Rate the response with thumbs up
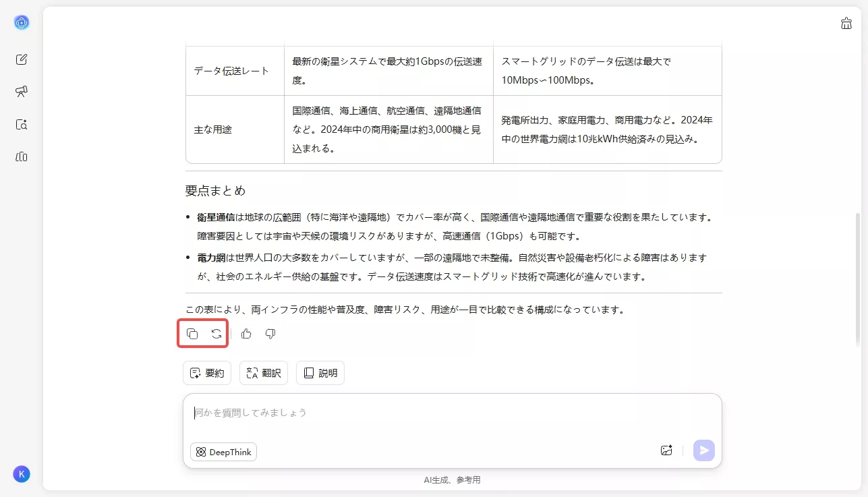 (245, 333)
